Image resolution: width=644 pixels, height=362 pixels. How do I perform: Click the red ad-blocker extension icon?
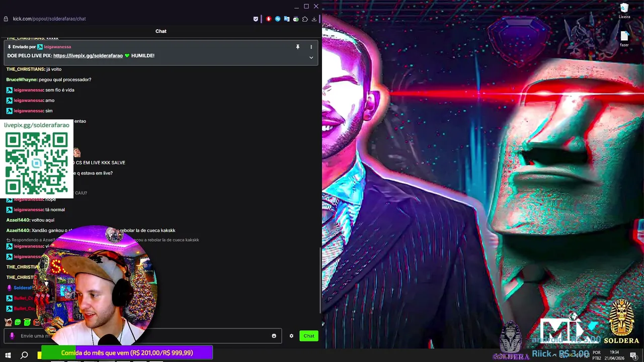pos(269,19)
